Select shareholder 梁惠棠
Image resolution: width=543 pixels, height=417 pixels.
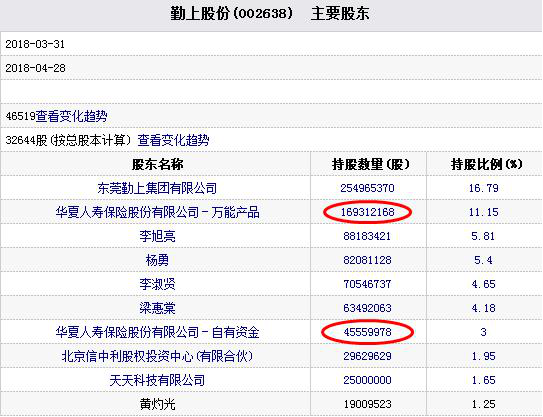tap(157, 308)
